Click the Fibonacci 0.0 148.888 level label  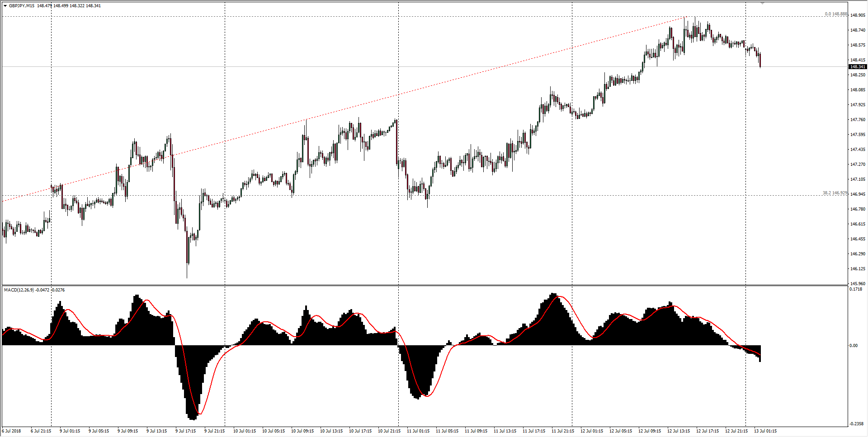(835, 14)
